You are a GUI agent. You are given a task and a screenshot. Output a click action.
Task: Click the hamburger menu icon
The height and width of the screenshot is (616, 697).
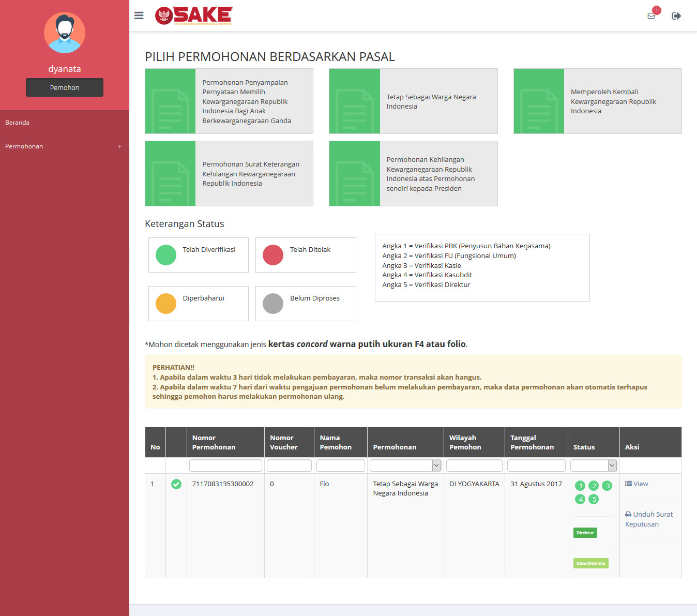point(139,16)
